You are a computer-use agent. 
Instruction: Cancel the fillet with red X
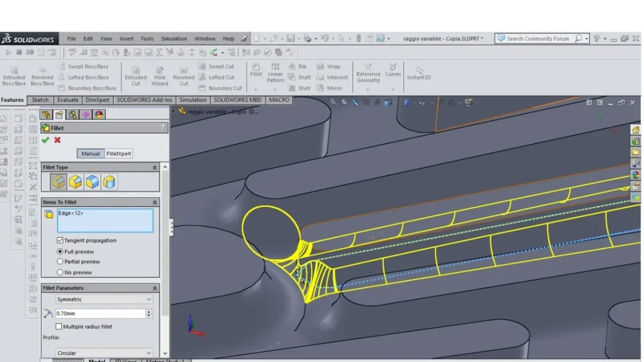57,140
